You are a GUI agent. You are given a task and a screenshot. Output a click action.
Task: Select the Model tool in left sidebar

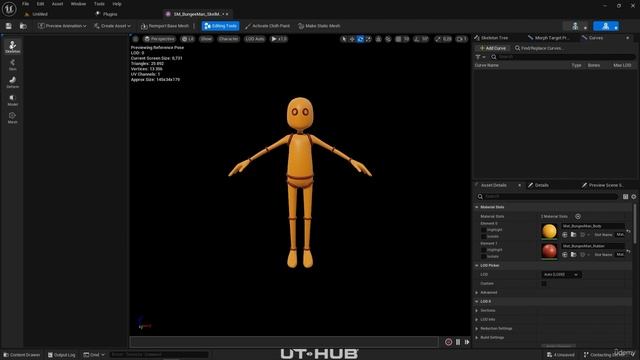click(x=13, y=100)
